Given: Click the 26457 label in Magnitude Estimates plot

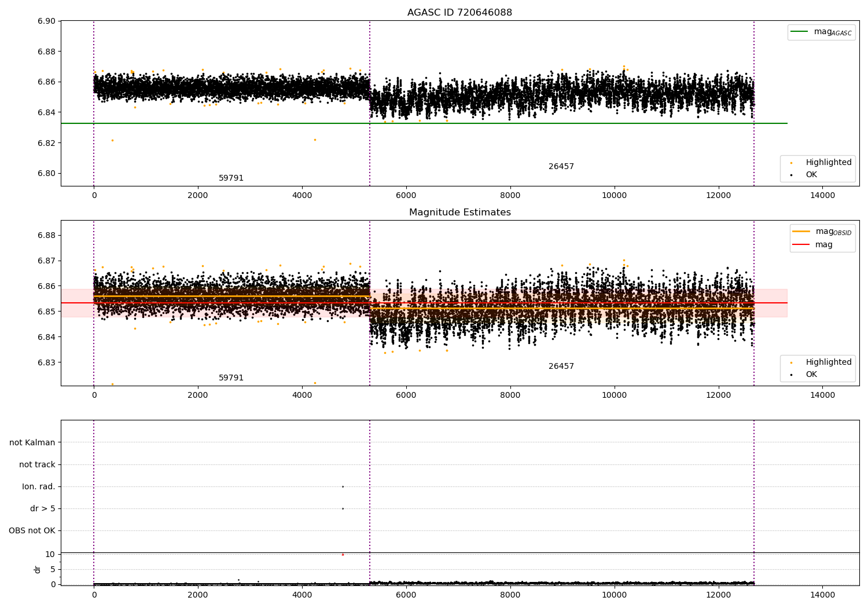Looking at the screenshot, I should (x=561, y=367).
